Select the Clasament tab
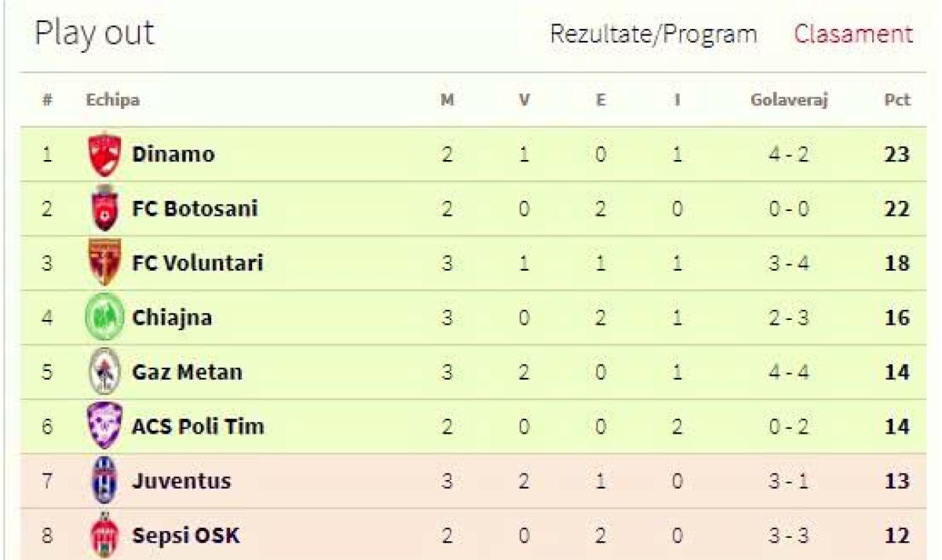Image resolution: width=942 pixels, height=560 pixels. click(x=853, y=34)
